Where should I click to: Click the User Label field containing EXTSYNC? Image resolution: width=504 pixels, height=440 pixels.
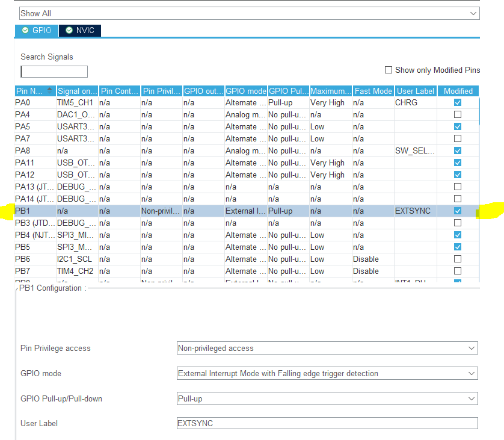327,423
